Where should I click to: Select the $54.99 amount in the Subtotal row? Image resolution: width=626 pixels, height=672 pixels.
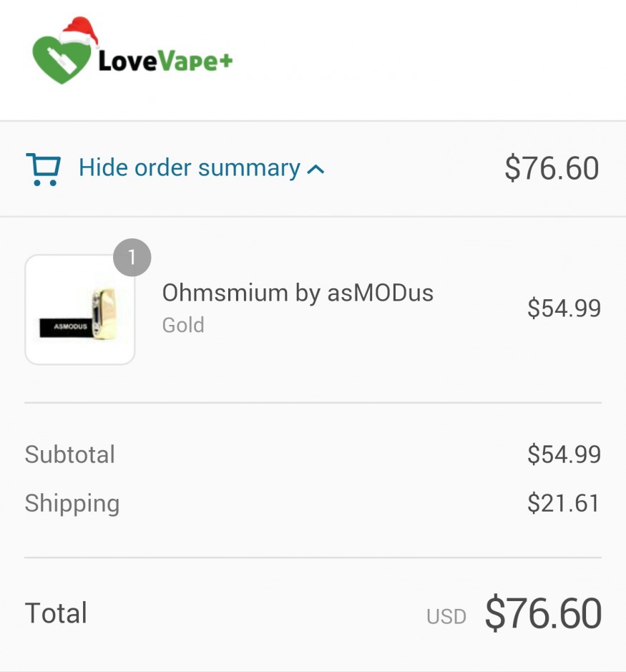(x=564, y=454)
